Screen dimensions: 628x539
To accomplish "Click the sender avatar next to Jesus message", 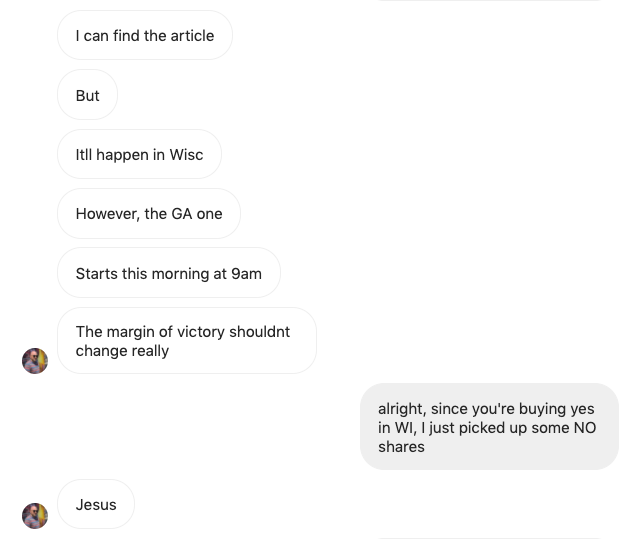I will 35,515.
